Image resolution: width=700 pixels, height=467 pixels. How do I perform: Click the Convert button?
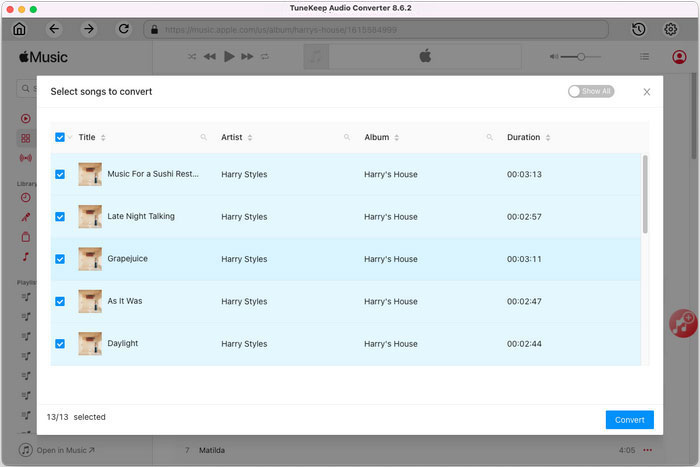coord(629,420)
